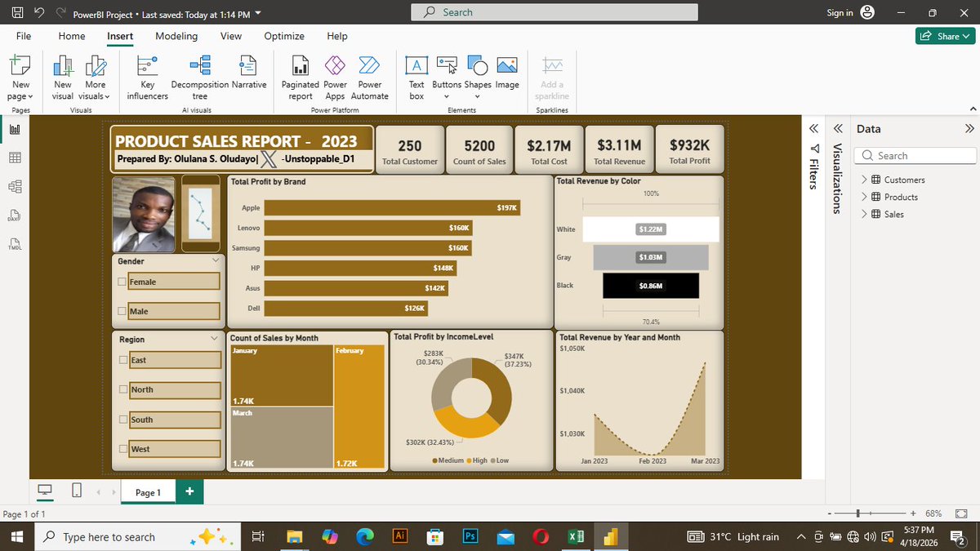Adjust the zoom slider handle
The image size is (980, 551).
858,513
